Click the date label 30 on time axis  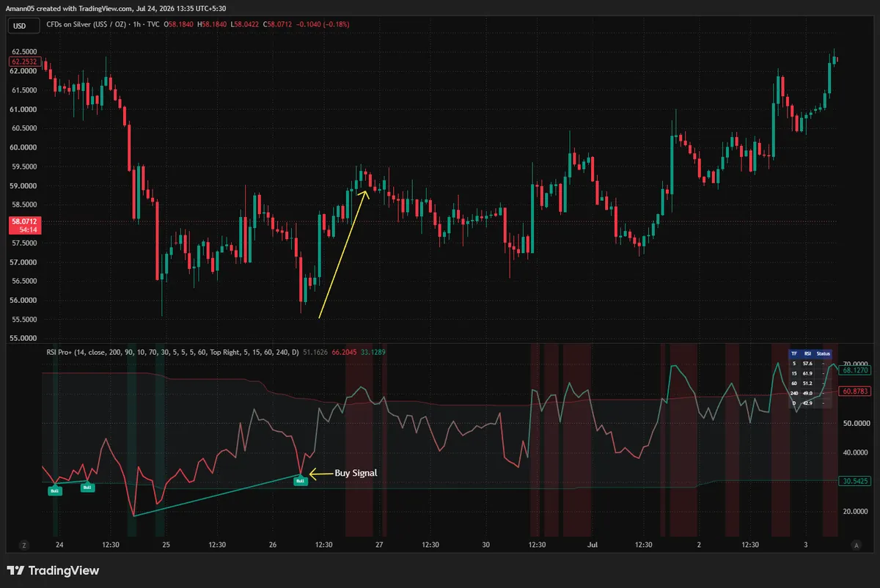pyautogui.click(x=485, y=545)
